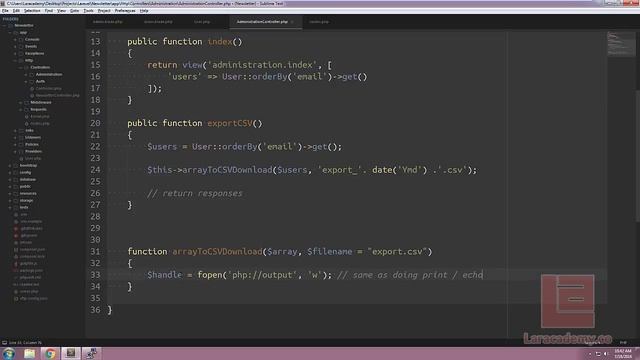
Task: Select the resources folder
Action: pos(28,193)
